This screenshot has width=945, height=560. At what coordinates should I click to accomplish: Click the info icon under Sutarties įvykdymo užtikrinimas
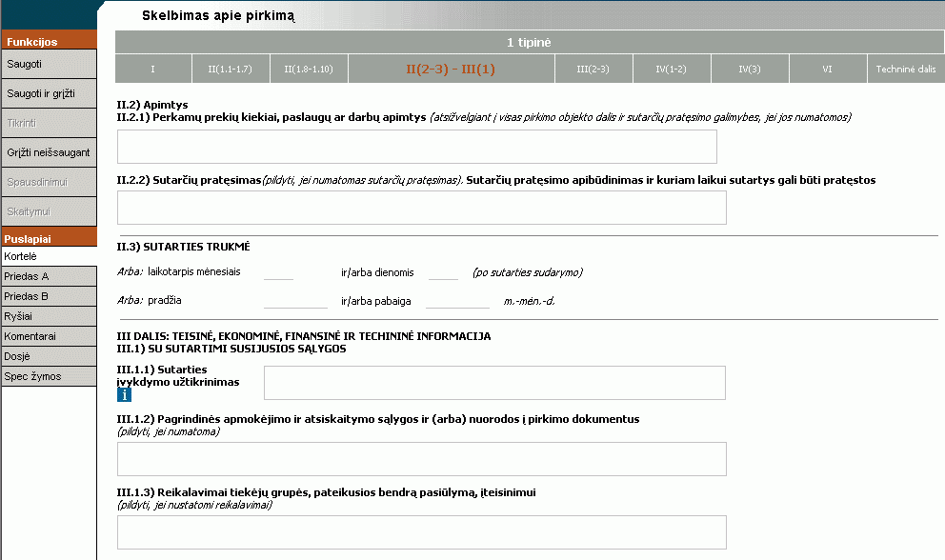124,395
